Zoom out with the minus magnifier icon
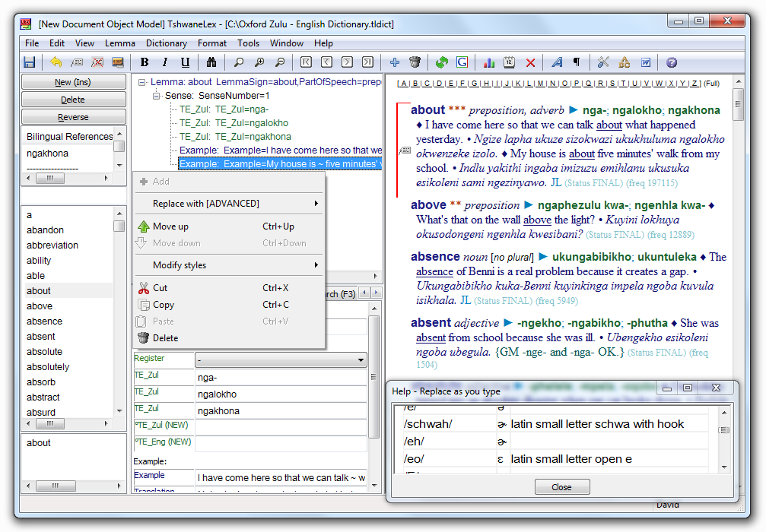This screenshot has height=532, width=766. pos(280,62)
